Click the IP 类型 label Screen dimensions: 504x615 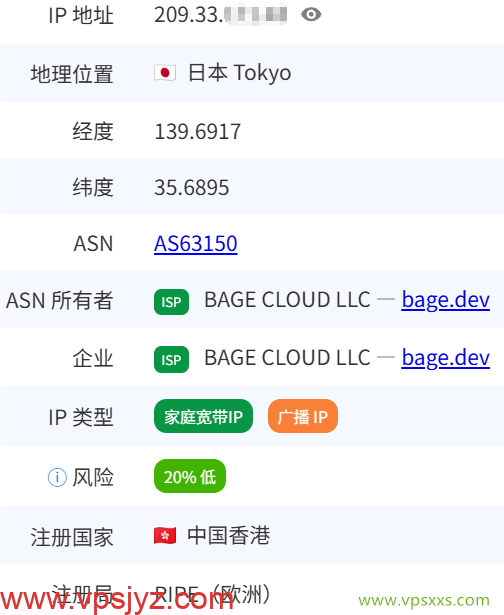point(81,417)
